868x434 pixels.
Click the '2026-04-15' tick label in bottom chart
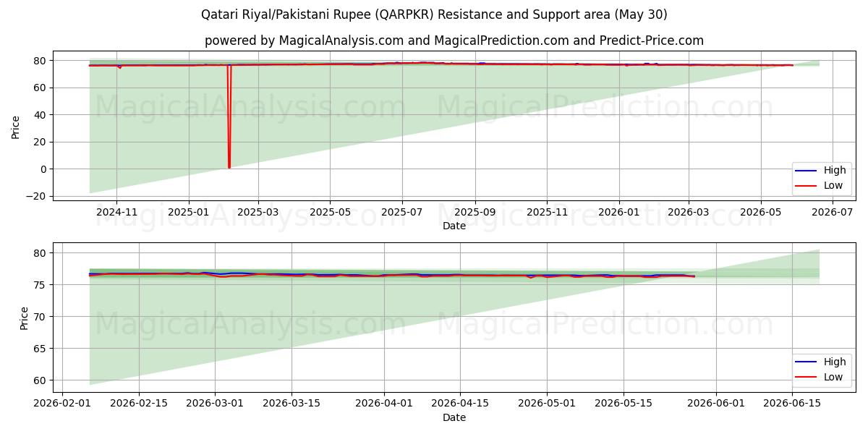460,404
